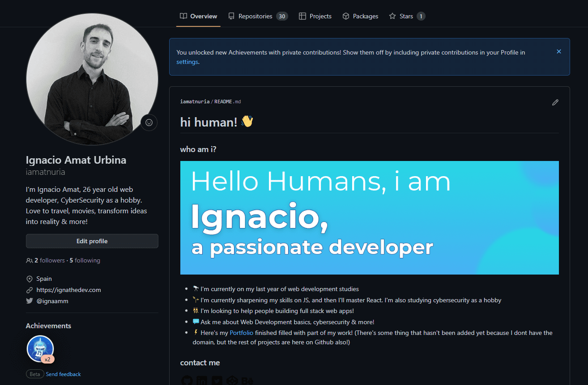
Task: Switch to the Repositories tab
Action: coord(257,16)
